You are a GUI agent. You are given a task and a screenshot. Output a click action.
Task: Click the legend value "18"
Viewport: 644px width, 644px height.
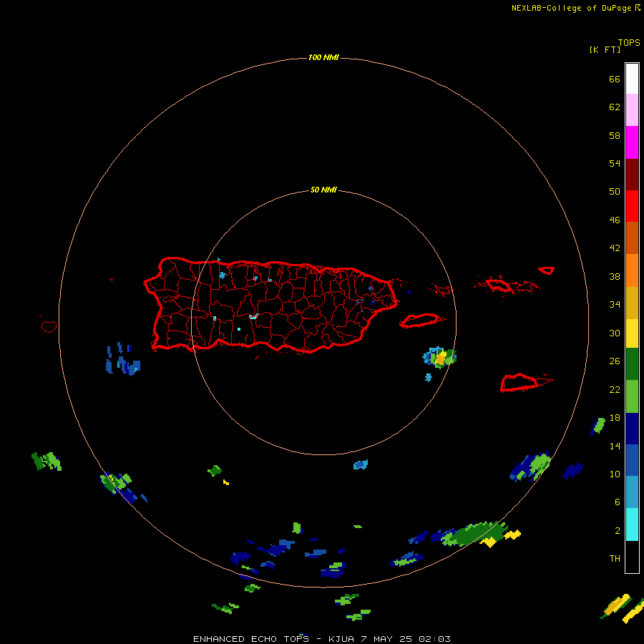pyautogui.click(x=615, y=418)
